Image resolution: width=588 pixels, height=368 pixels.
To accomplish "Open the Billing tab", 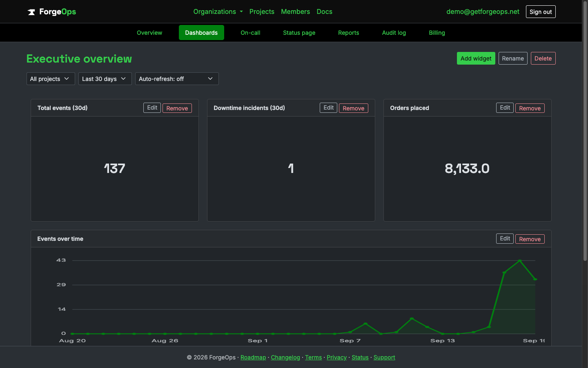I will pos(437,33).
